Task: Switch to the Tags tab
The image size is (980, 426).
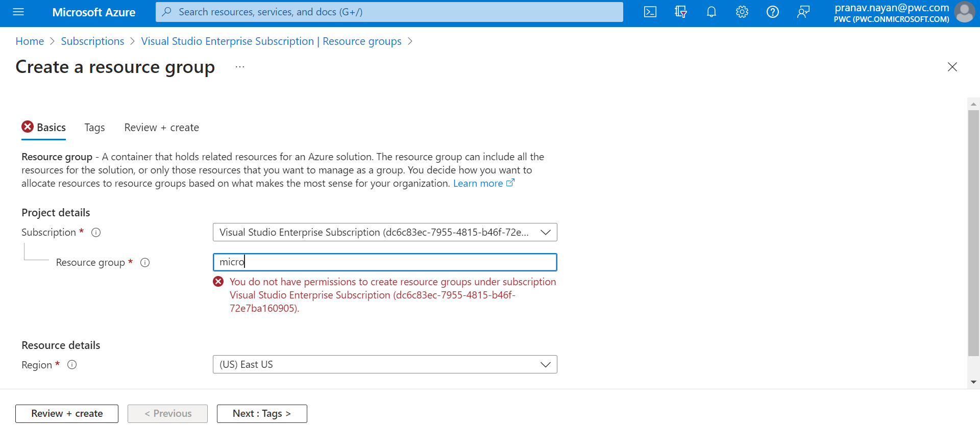Action: click(94, 128)
